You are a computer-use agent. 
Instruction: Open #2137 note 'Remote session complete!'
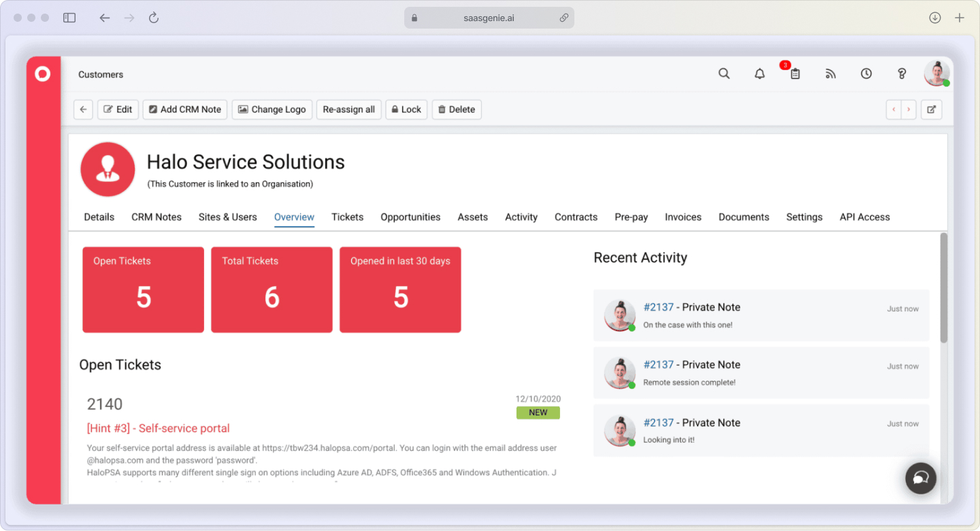[762, 373]
